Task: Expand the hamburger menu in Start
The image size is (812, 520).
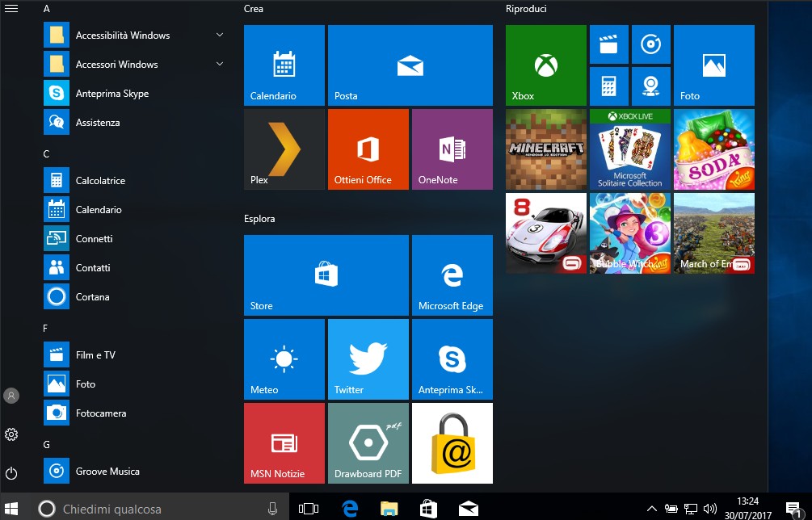Action: 11,8
